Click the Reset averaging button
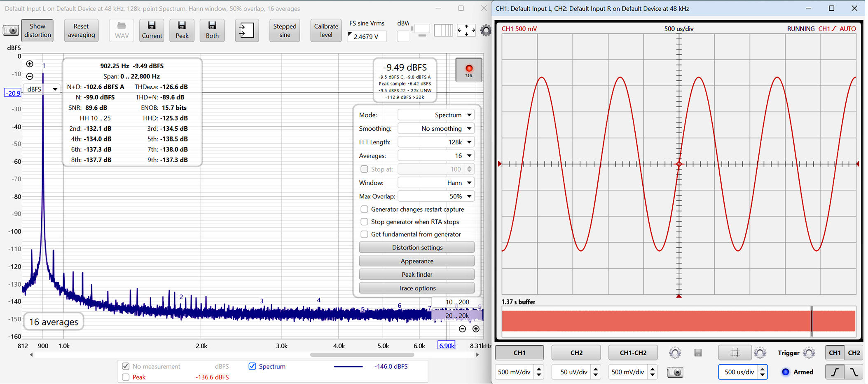This screenshot has height=384, width=868. point(81,30)
